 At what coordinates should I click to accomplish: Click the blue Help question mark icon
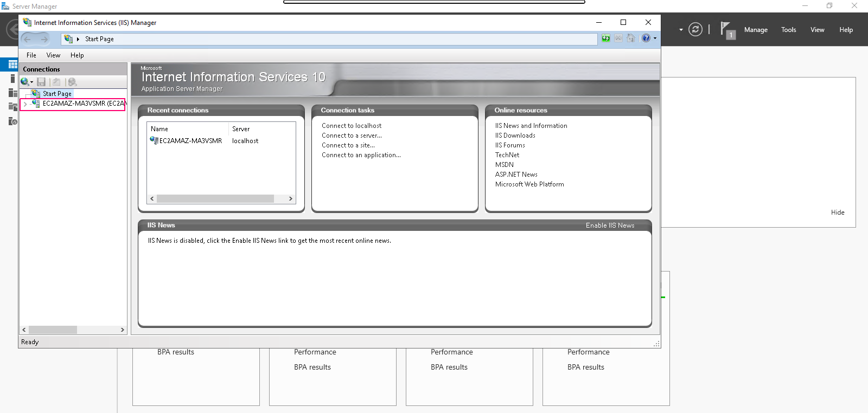(646, 38)
